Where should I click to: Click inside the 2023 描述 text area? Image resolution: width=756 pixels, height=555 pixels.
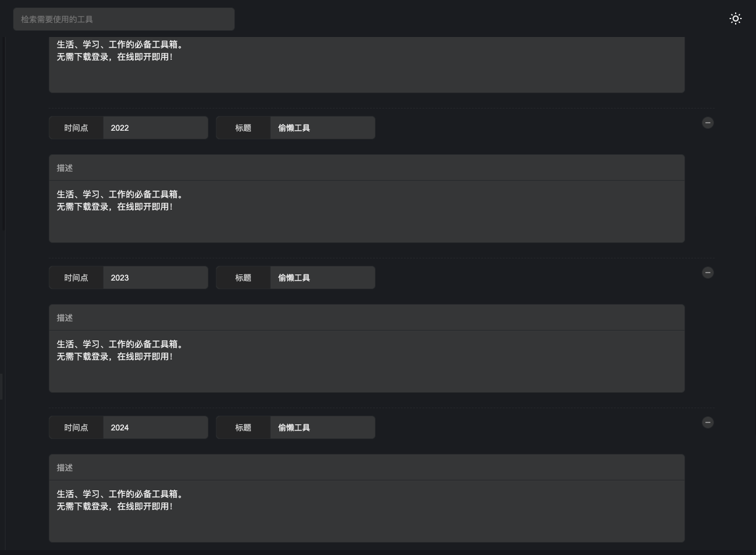click(366, 361)
